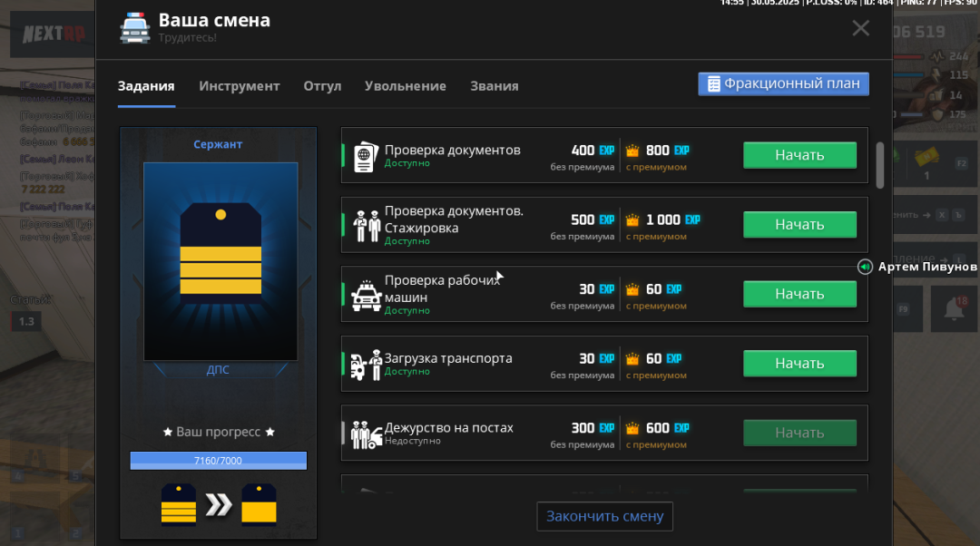This screenshot has width=980, height=546.
Task: Click the police car icon beside Ваша смена
Action: [135, 27]
